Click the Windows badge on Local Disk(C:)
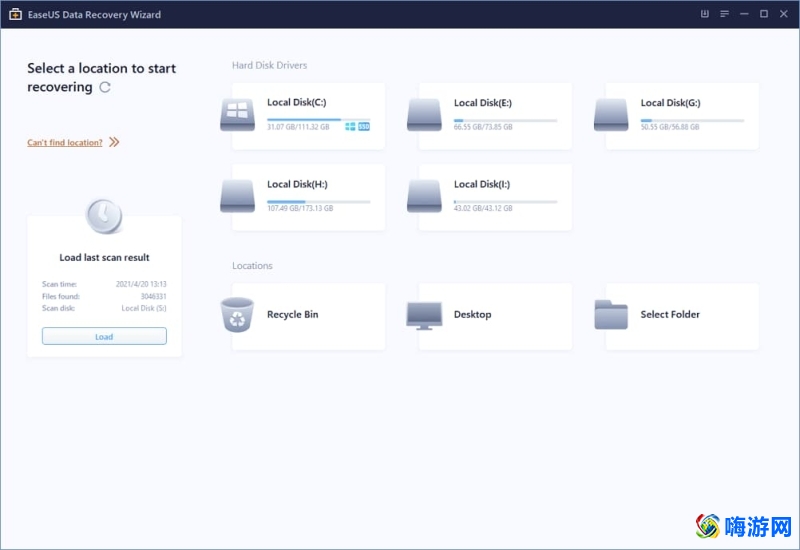This screenshot has width=800, height=550. pyautogui.click(x=350, y=127)
